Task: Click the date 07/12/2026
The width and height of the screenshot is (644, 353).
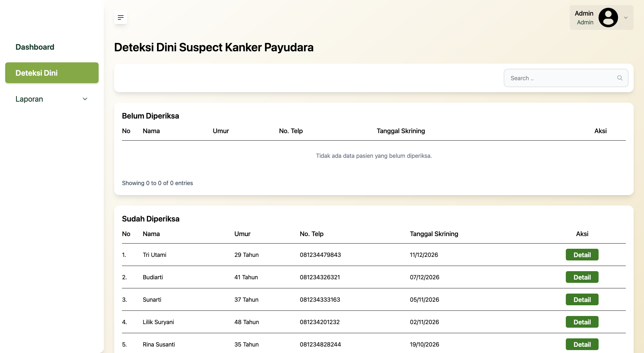Action: coord(424,277)
